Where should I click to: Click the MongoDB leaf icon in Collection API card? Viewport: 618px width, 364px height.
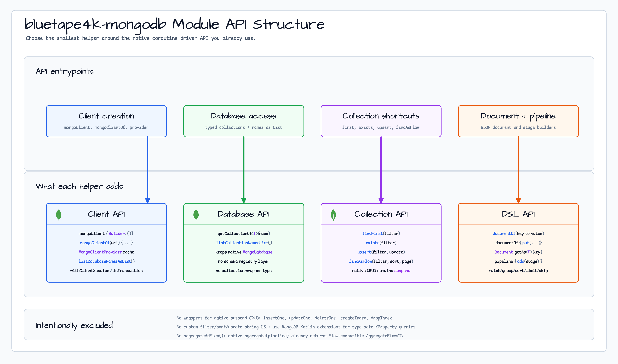[x=333, y=215]
